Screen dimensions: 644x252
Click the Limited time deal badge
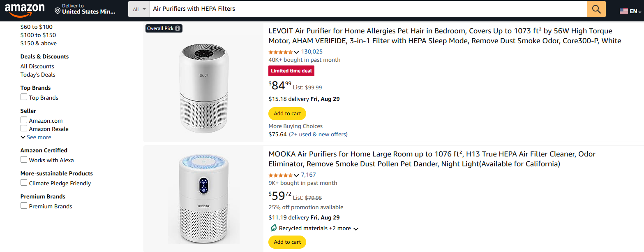coord(291,70)
